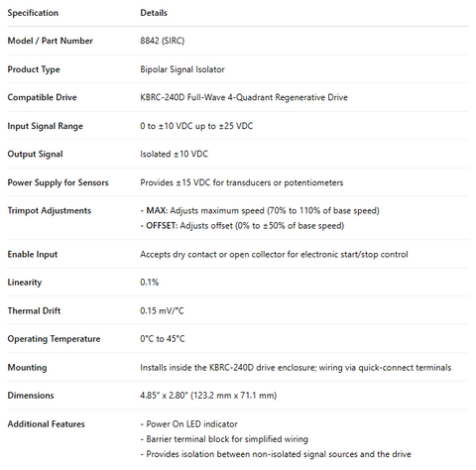
Task: Click the Thermal Drift 0.15 mV/°C value
Action: point(162,311)
